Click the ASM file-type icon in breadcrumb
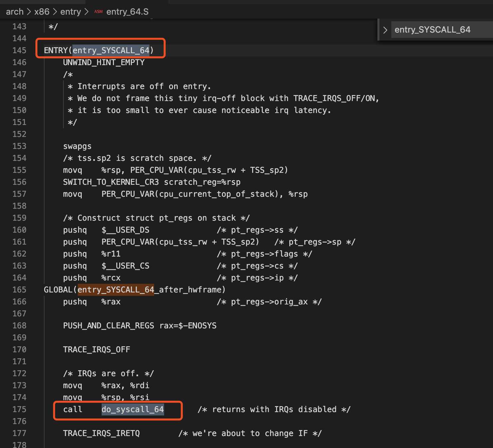Viewport: 493px width, 448px height. tap(98, 12)
